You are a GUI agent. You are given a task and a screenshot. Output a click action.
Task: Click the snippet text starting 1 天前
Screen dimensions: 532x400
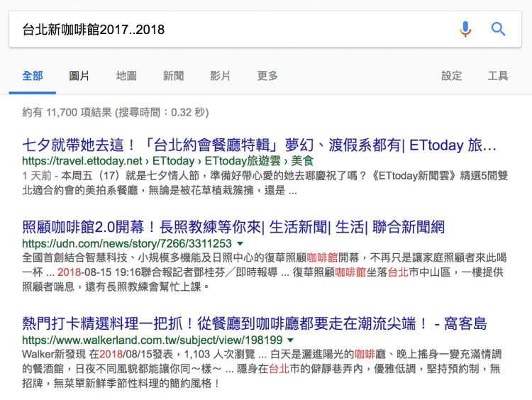265,183
